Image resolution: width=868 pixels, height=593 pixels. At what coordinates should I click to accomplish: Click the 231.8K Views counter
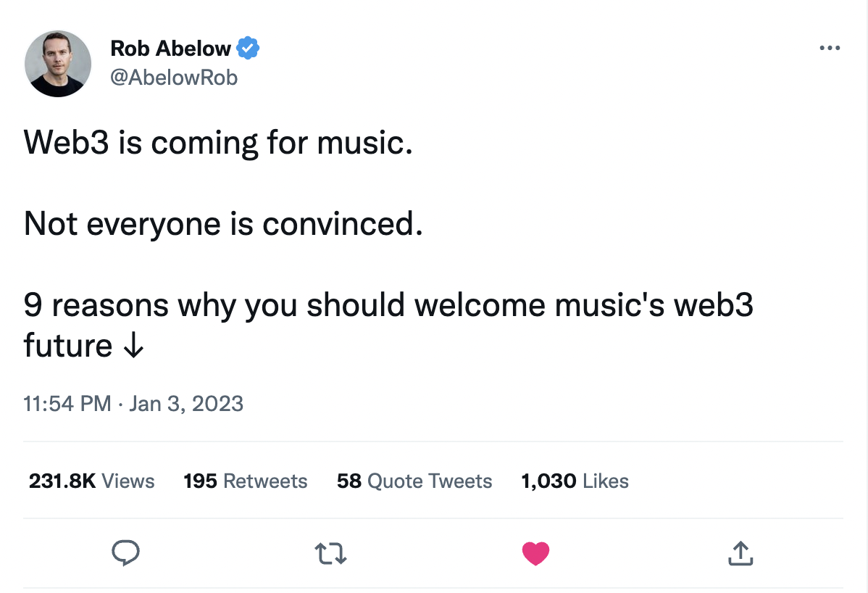point(91,481)
